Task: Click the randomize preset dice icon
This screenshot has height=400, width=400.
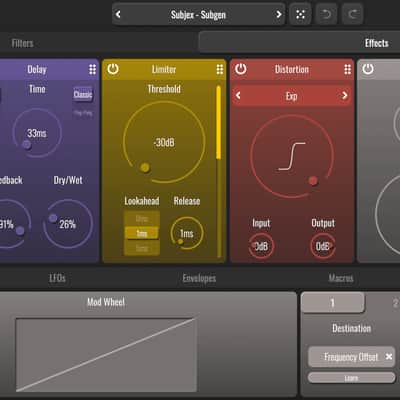Action: tap(300, 14)
